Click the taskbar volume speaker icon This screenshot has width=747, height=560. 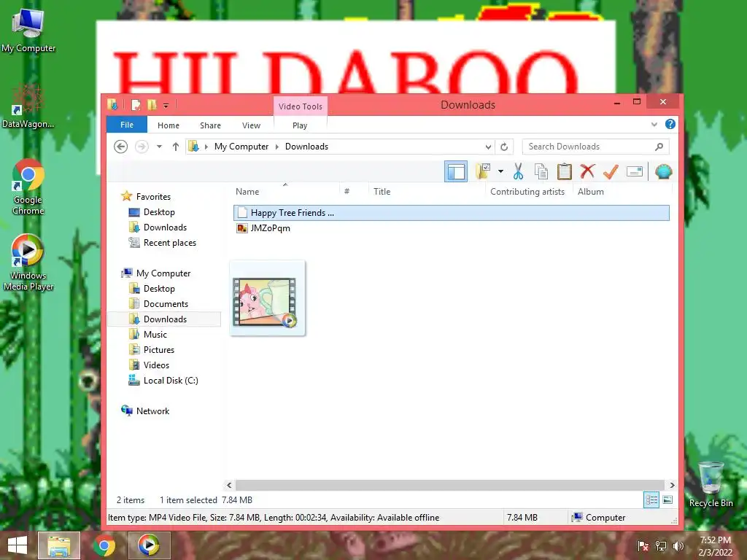click(678, 546)
